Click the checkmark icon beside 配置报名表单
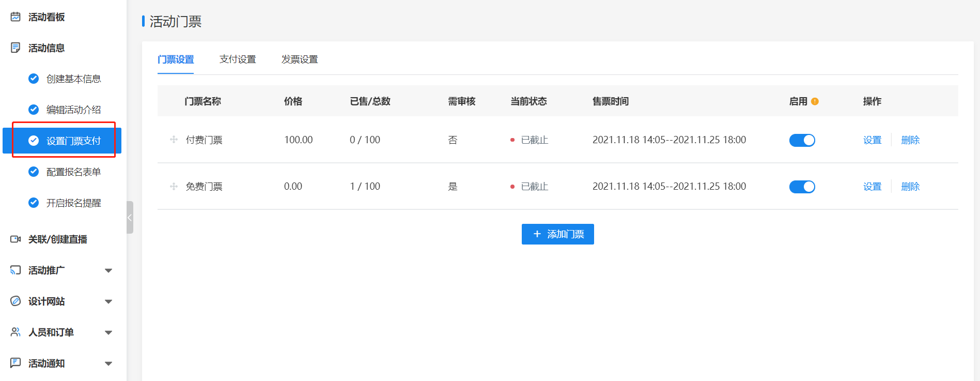Image resolution: width=980 pixels, height=381 pixels. click(x=34, y=172)
